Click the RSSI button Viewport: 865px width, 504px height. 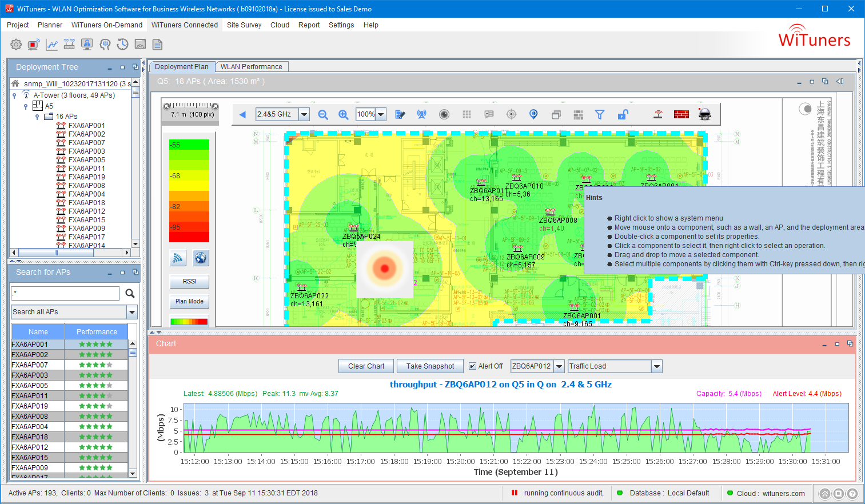pyautogui.click(x=190, y=281)
